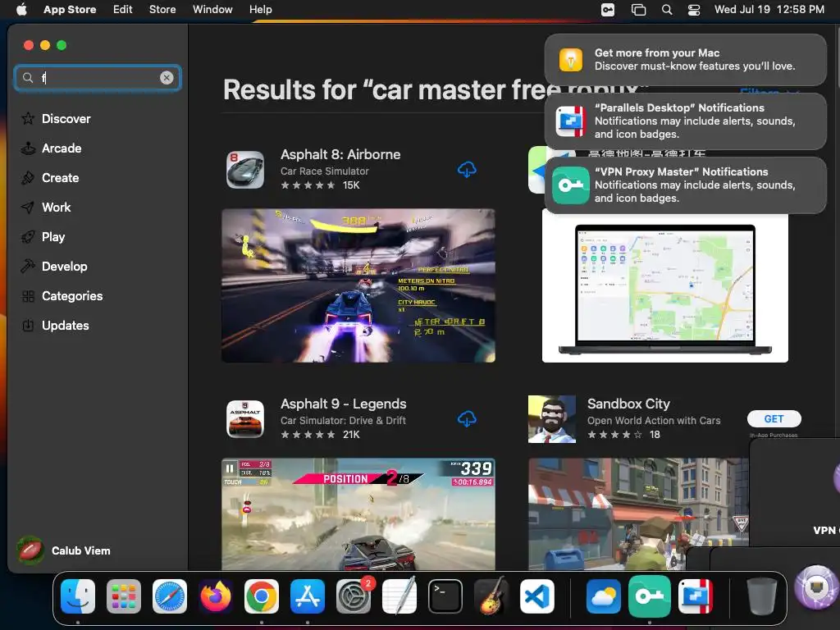
Task: Open TextEdit from the Dock
Action: coord(399,596)
